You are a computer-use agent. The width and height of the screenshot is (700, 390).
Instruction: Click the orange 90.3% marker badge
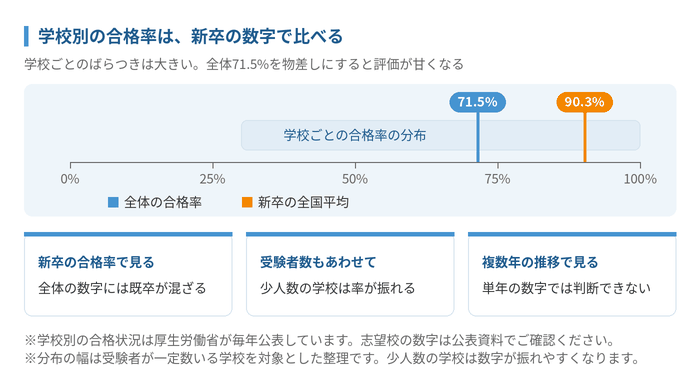coord(584,102)
